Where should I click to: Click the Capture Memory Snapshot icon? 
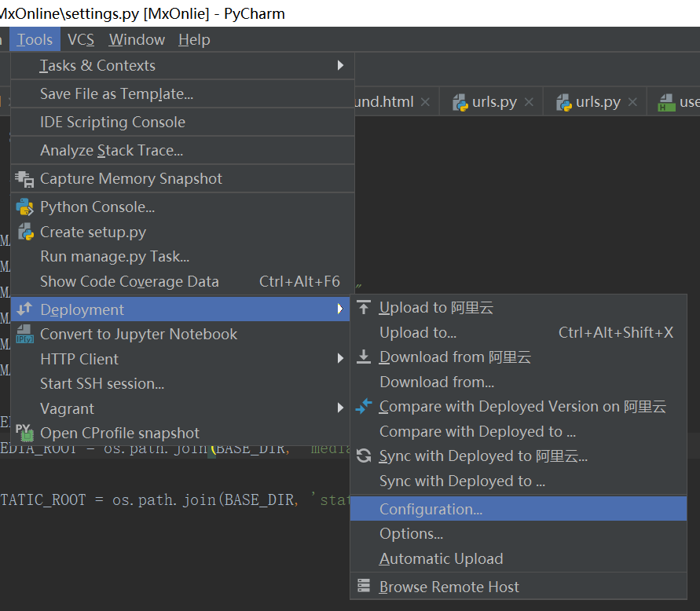[24, 179]
